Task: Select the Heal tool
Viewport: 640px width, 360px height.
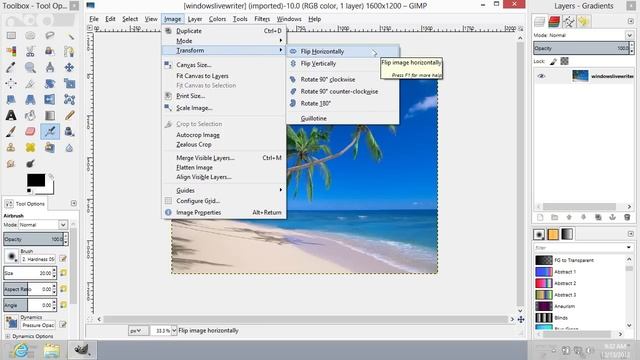Action: pyautogui.click(x=30, y=147)
